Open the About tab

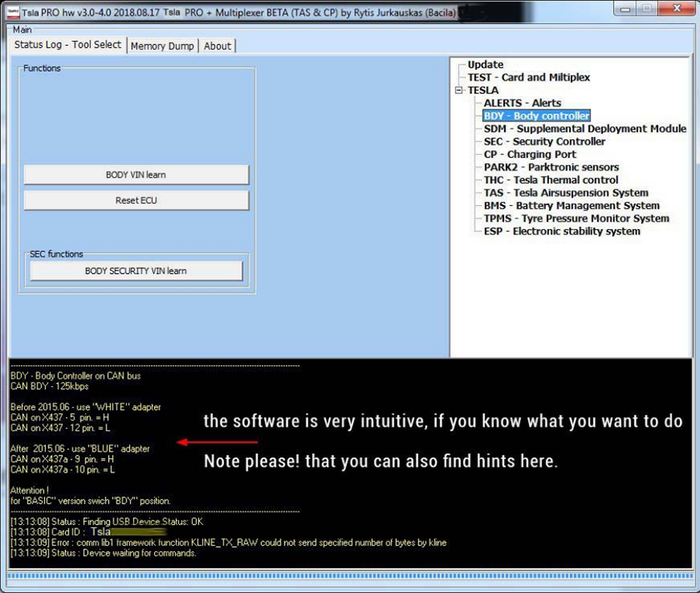pos(217,46)
